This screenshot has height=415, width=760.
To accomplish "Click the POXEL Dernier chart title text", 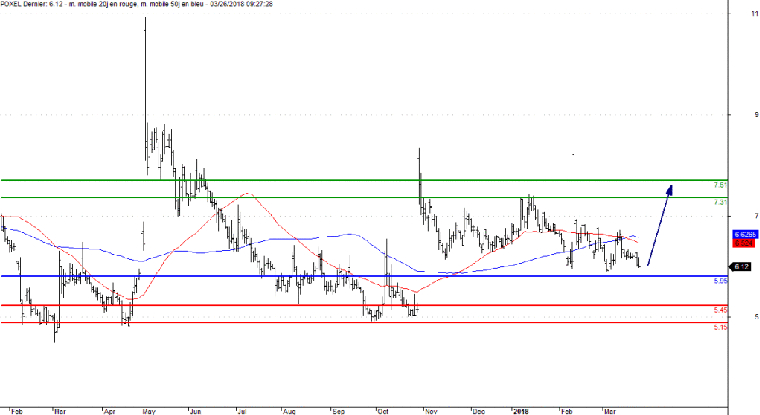I will point(137,4).
